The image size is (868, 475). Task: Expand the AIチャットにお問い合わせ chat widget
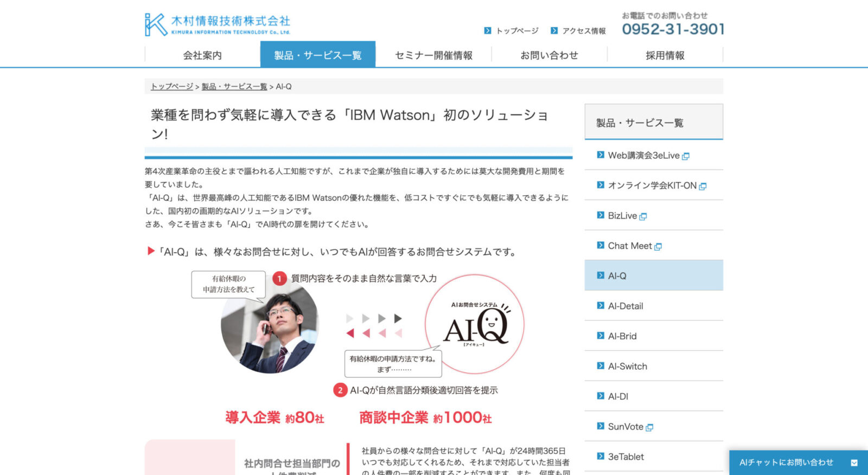pyautogui.click(x=854, y=463)
